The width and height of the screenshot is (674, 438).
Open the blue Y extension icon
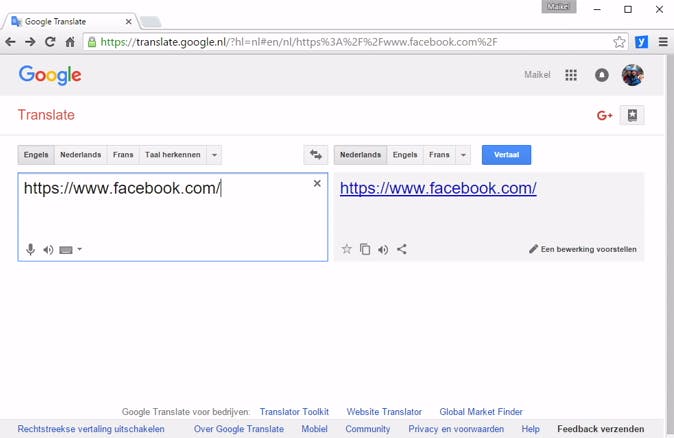[x=641, y=42]
